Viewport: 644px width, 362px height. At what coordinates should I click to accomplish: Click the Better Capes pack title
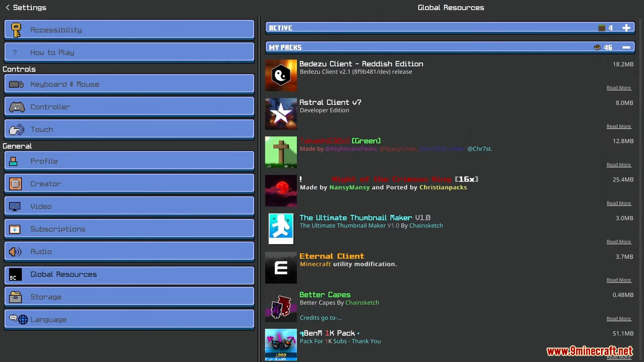(x=325, y=295)
